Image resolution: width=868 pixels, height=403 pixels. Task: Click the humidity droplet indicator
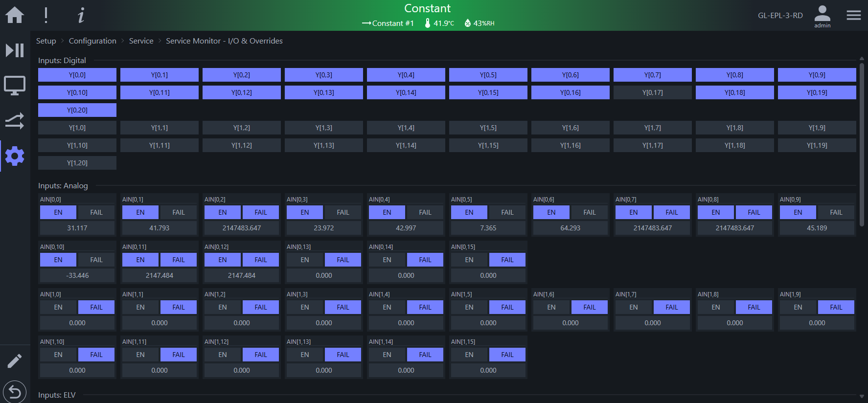tap(480, 23)
